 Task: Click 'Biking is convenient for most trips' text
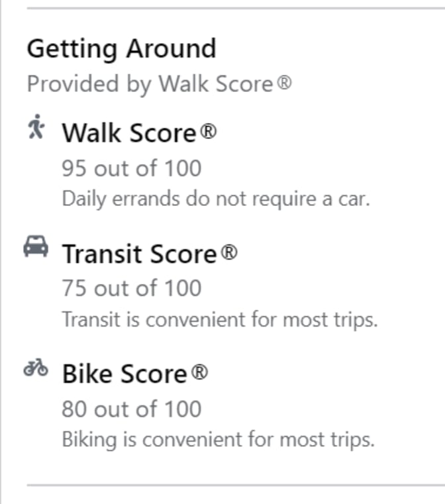[218, 440]
